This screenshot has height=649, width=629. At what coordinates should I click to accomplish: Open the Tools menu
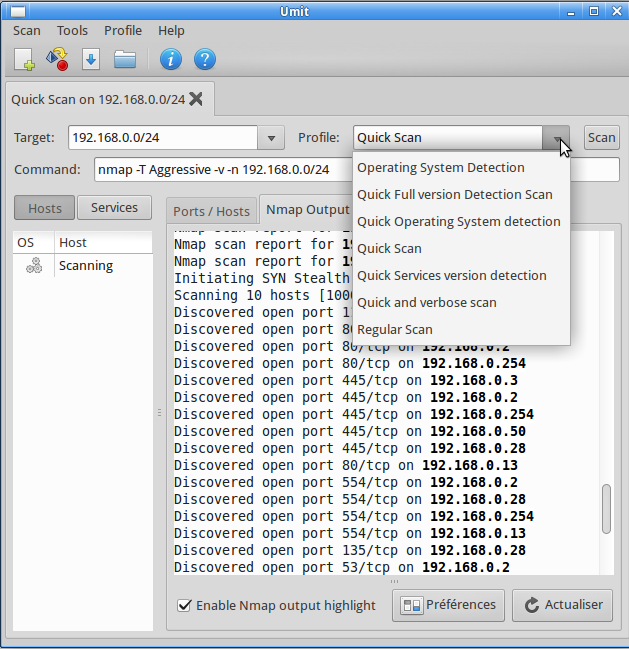(72, 30)
